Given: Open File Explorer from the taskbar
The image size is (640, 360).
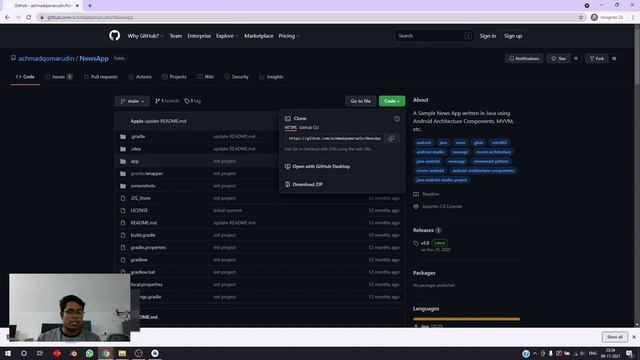Looking at the screenshot, I should tap(122, 353).
